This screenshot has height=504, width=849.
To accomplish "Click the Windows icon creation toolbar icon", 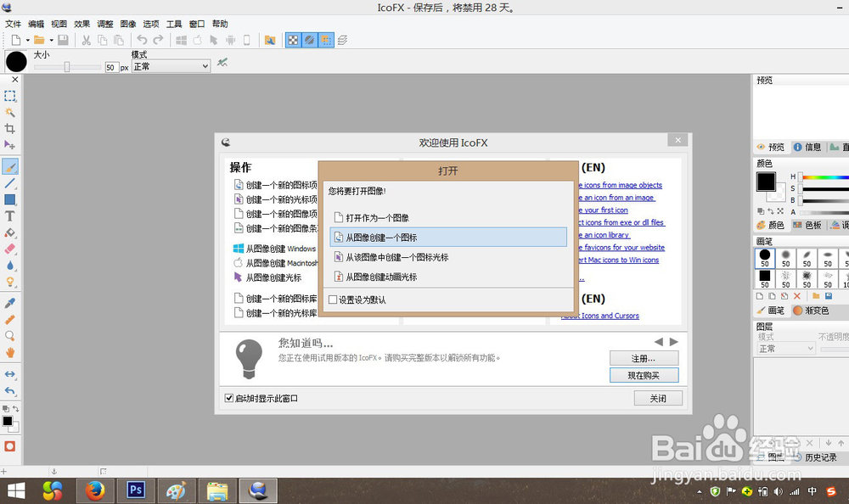I will point(182,40).
